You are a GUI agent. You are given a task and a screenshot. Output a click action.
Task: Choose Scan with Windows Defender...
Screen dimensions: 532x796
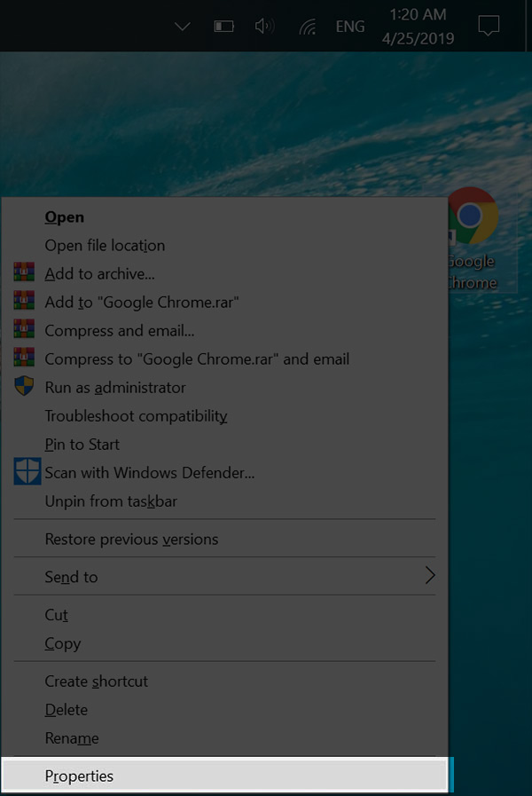click(x=224, y=473)
